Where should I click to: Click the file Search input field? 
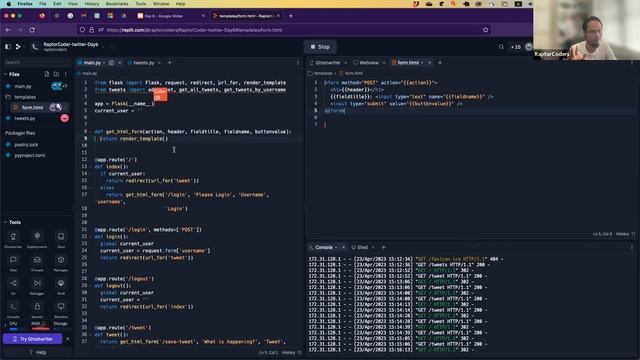point(37,62)
